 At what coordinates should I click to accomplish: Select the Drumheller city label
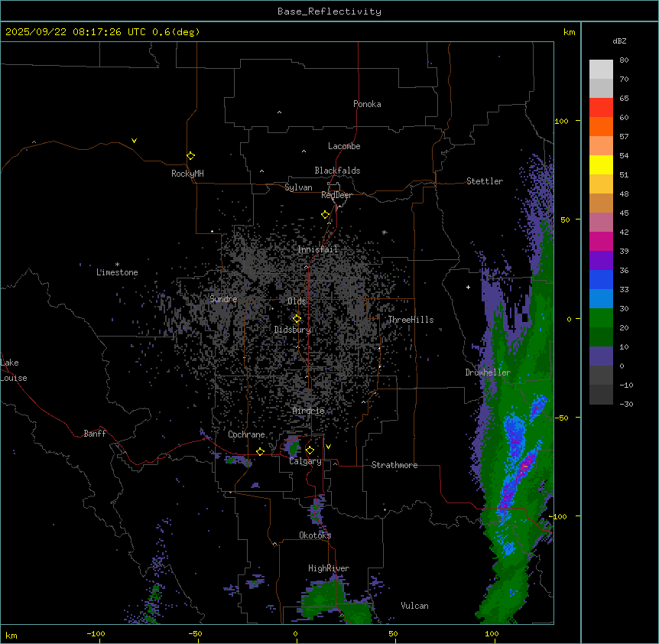487,372
